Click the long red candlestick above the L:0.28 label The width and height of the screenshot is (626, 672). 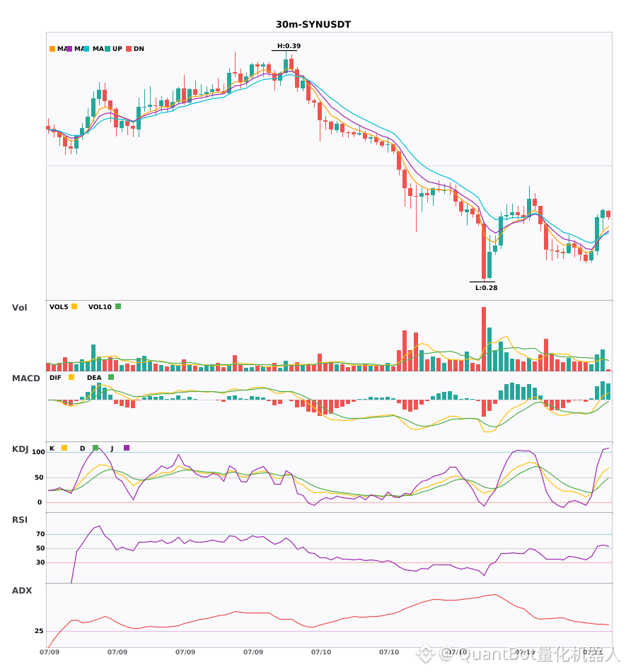pos(484,252)
